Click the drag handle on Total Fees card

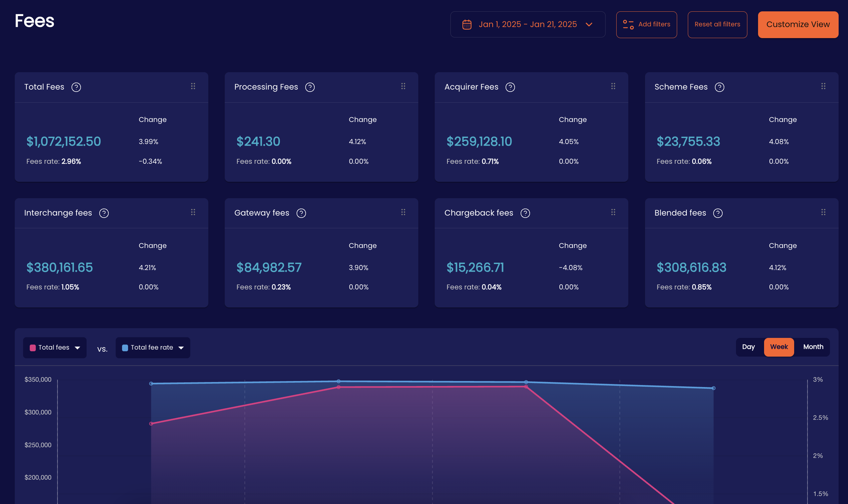(x=193, y=86)
